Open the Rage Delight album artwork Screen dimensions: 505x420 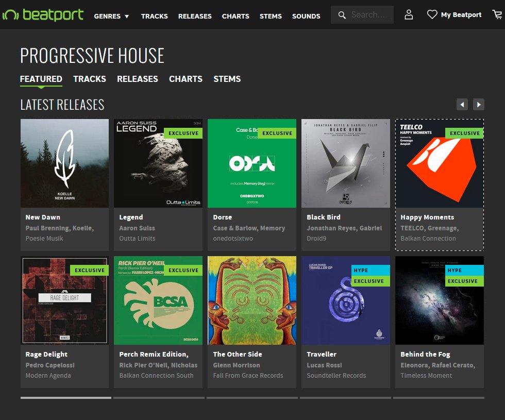[x=65, y=300]
